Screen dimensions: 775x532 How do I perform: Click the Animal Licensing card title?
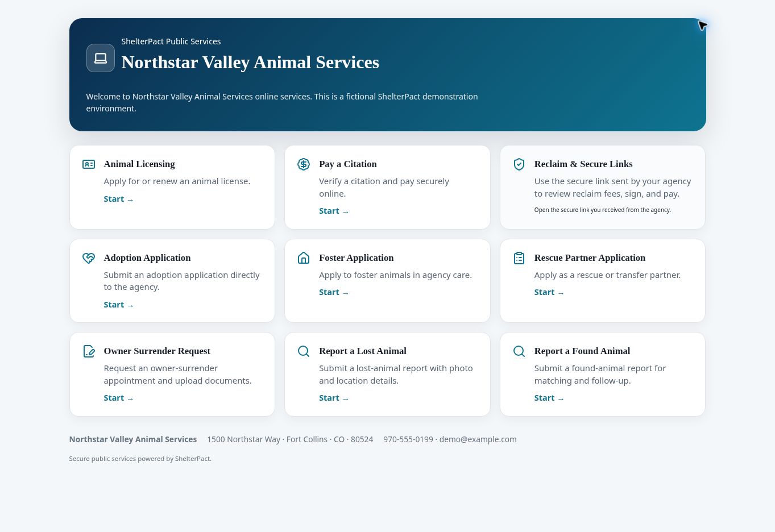coord(139,164)
